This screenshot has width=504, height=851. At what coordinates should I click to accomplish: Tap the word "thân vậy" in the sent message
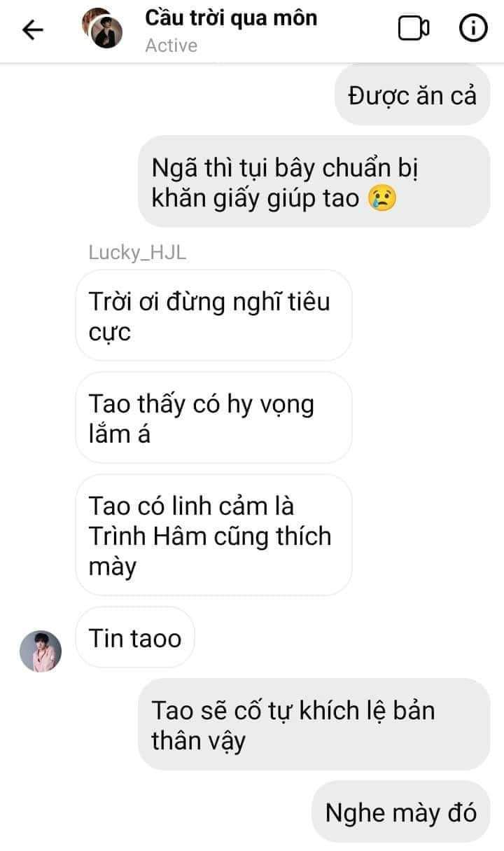pyautogui.click(x=199, y=740)
